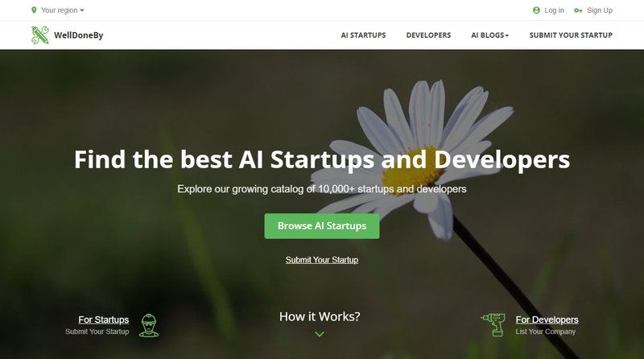The height and width of the screenshot is (359, 644).
Task: Click the Sign Up link
Action: coord(600,10)
